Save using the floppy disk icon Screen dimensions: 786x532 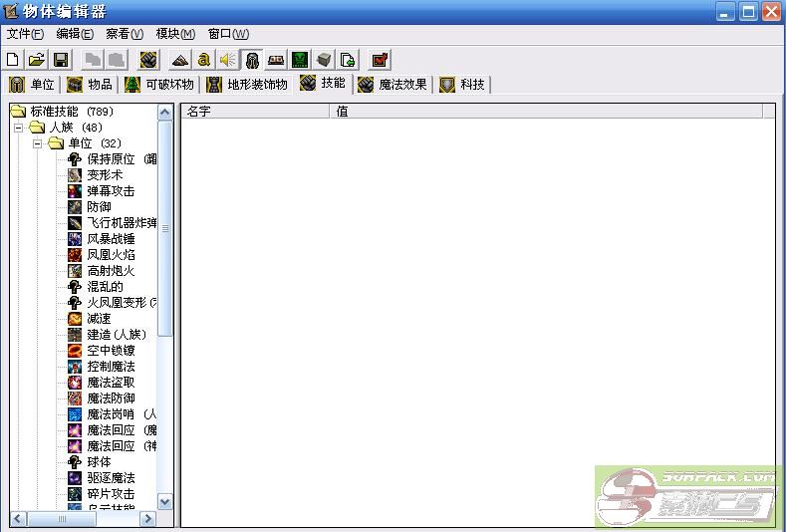click(61, 60)
